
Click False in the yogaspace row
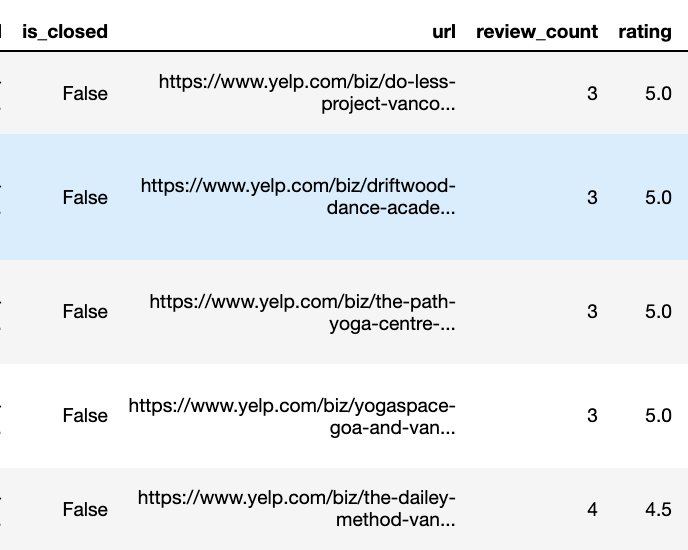85,416
